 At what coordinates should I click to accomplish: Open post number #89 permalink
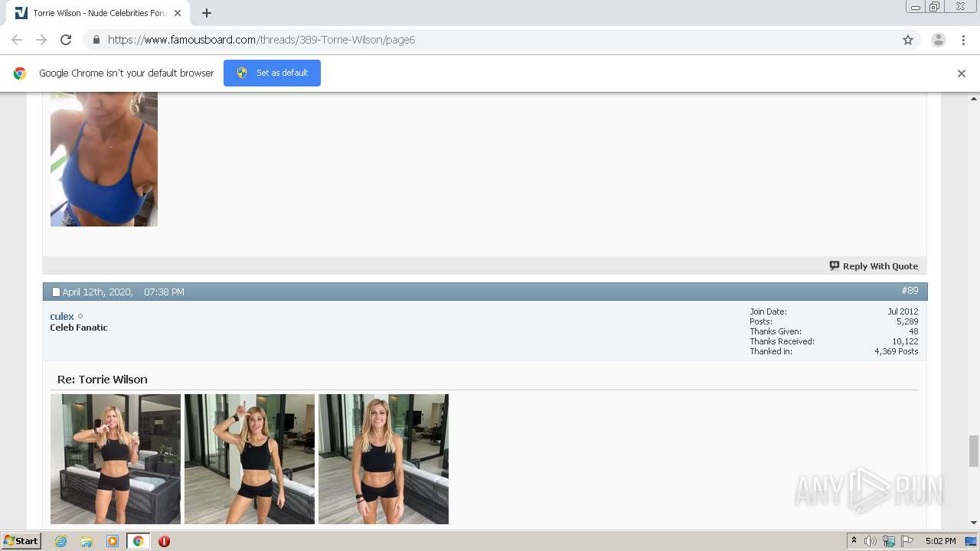(910, 291)
